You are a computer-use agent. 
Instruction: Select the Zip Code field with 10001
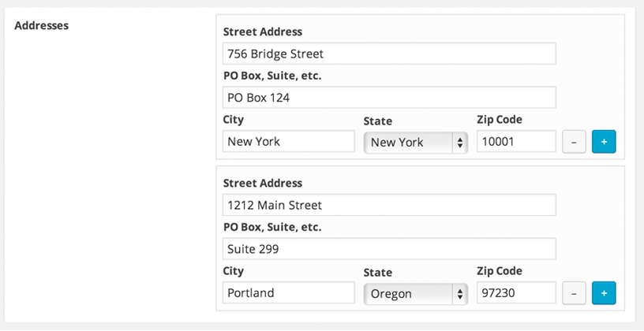(x=516, y=142)
